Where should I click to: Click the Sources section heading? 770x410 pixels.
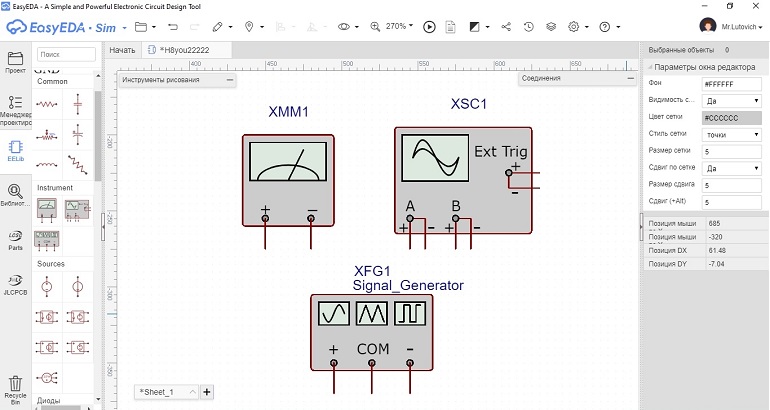click(x=51, y=264)
